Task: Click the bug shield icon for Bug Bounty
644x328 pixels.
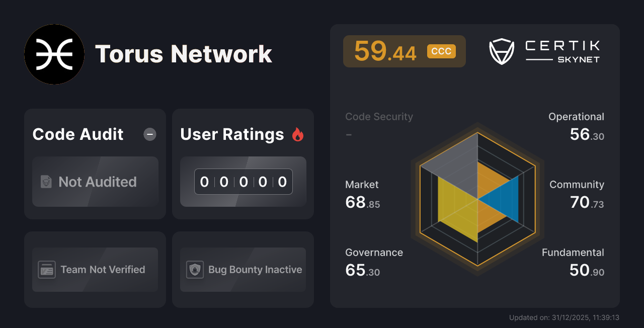Action: (195, 270)
